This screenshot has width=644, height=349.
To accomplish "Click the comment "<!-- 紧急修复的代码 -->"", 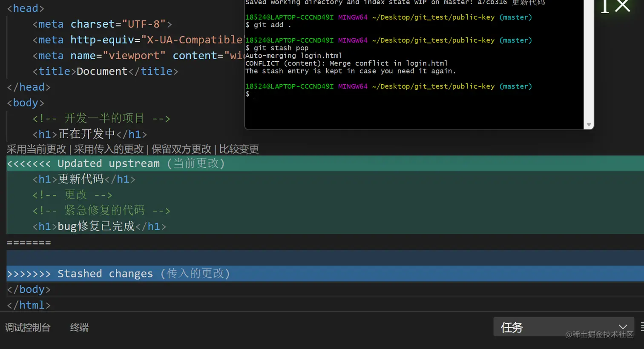I will pyautogui.click(x=101, y=211).
